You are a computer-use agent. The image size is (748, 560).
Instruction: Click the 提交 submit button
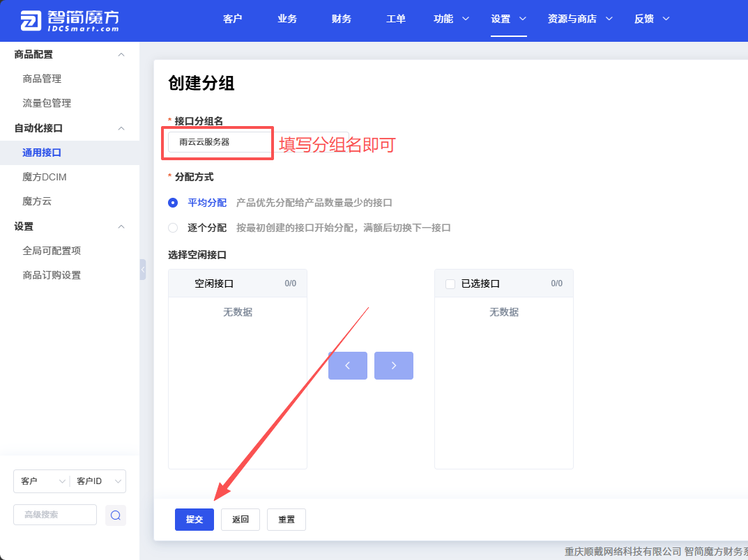(194, 520)
